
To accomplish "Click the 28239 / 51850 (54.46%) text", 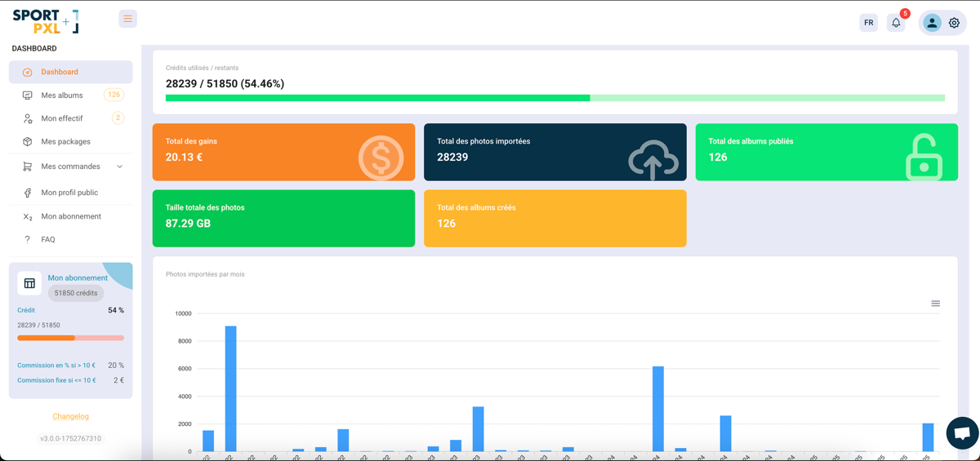I will click(225, 83).
